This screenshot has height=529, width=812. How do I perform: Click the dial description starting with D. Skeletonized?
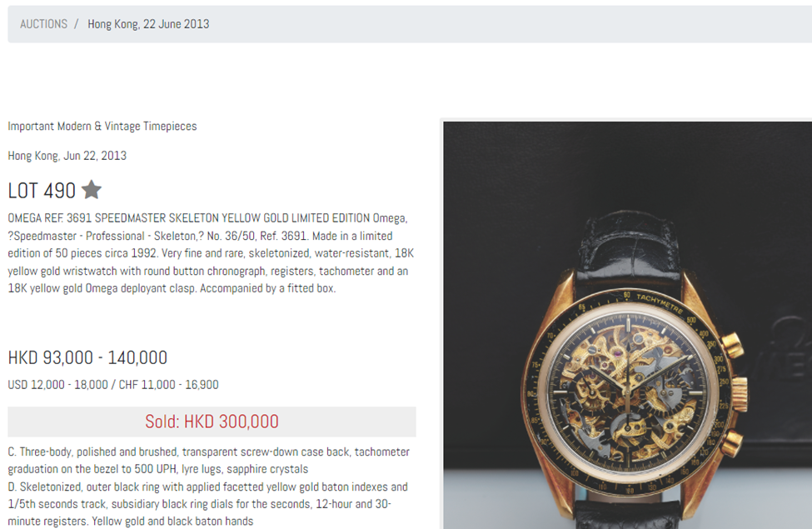click(207, 504)
